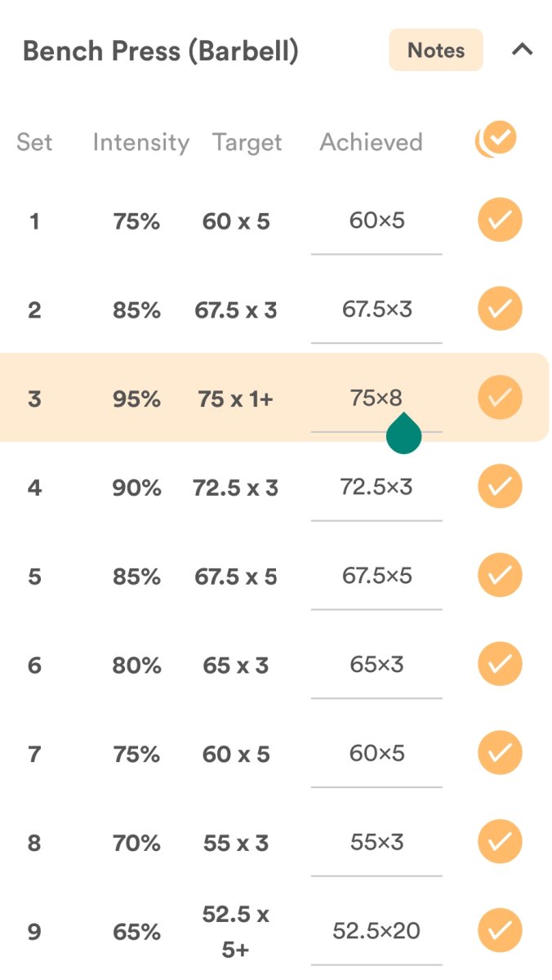
Task: Unmark set 5 as completed
Action: pyautogui.click(x=500, y=576)
